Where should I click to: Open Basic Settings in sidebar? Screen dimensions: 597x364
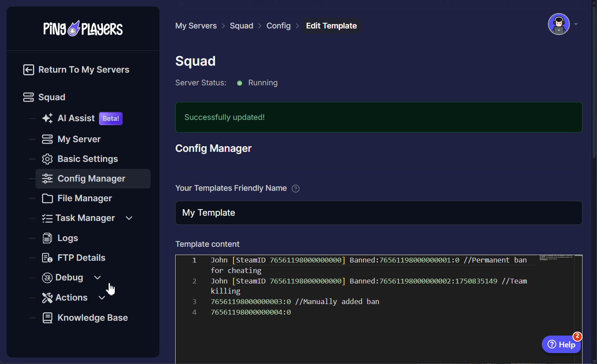pyautogui.click(x=88, y=159)
